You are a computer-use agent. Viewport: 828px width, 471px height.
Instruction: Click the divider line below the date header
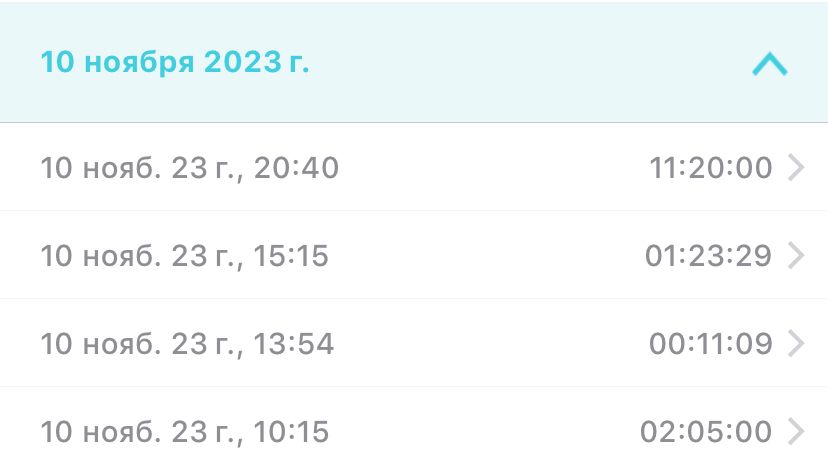pos(414,123)
